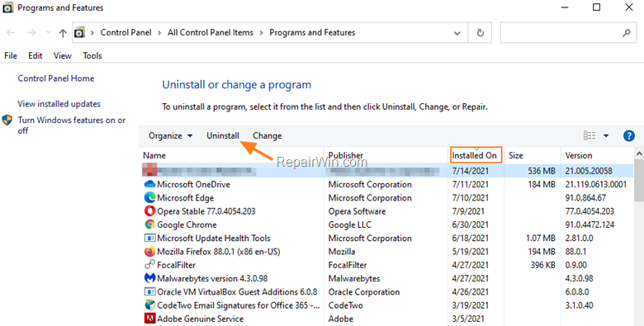Viewport: 644px width, 326px height.
Task: Click the Google LLC publisher cell
Action: tap(349, 225)
